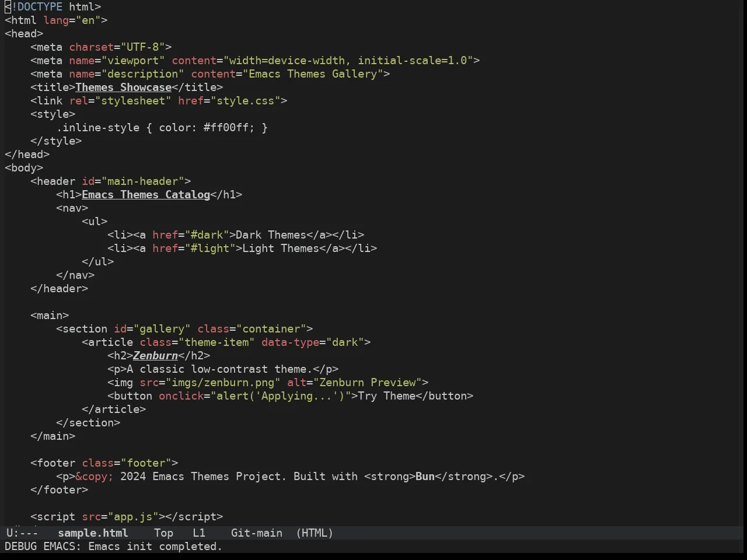747x560 pixels.
Task: Click the closing </footer> tag
Action: (60, 490)
